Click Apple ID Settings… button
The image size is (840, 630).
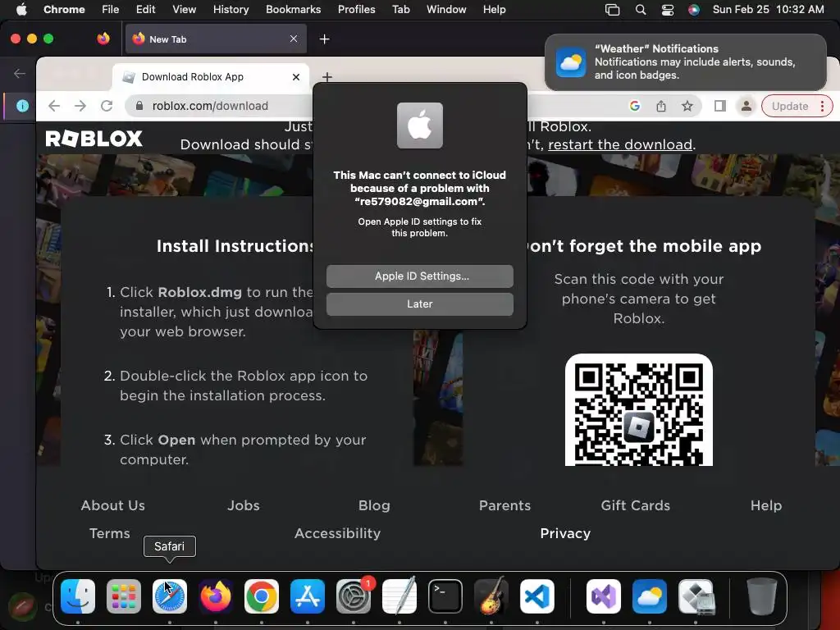pos(419,276)
